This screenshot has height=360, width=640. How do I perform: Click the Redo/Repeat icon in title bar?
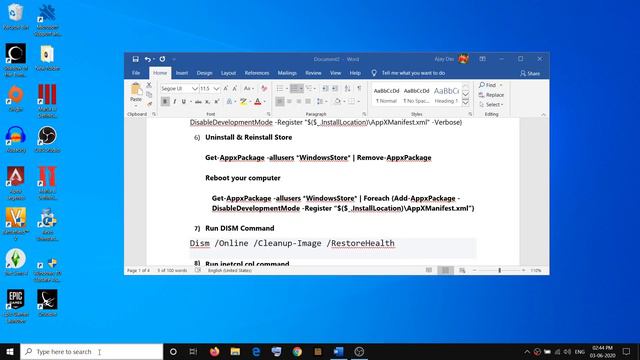pos(162,59)
